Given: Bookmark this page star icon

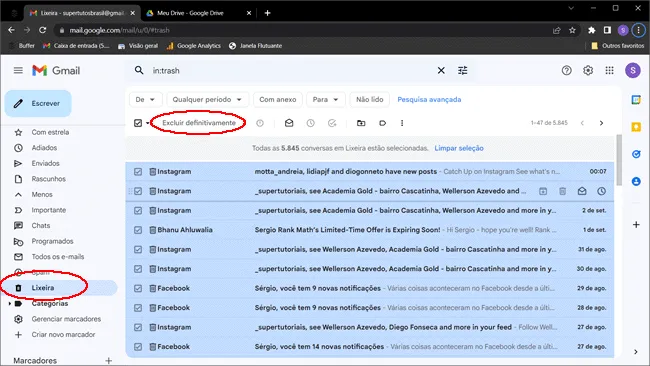Looking at the screenshot, I should (x=572, y=30).
